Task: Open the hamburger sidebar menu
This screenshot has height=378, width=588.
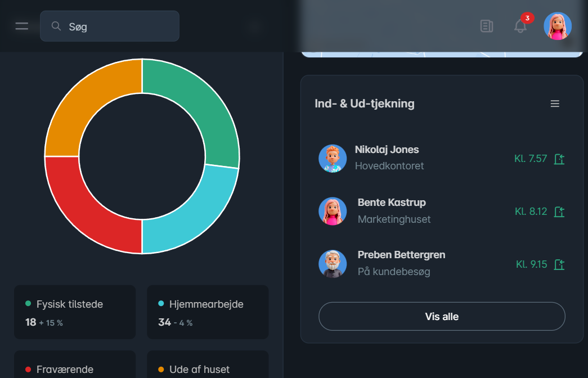Action: pos(22,26)
